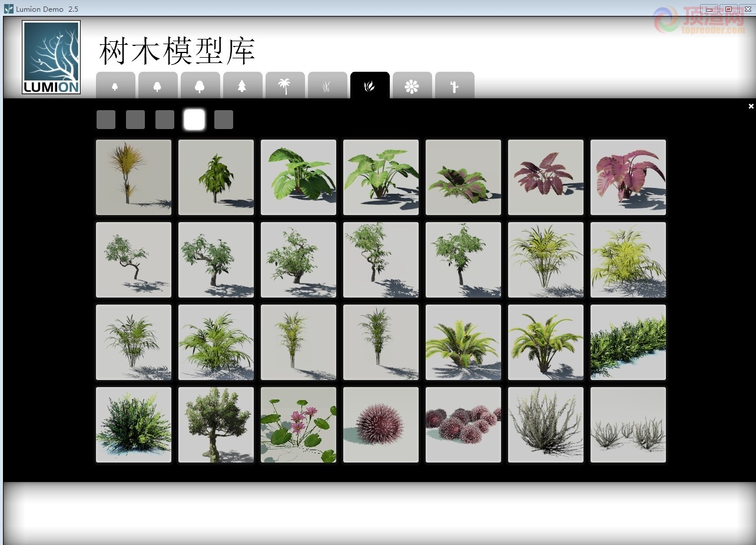
Task: Pick the green elephant-ear plant with arrow-shaped leaves
Action: click(x=381, y=177)
